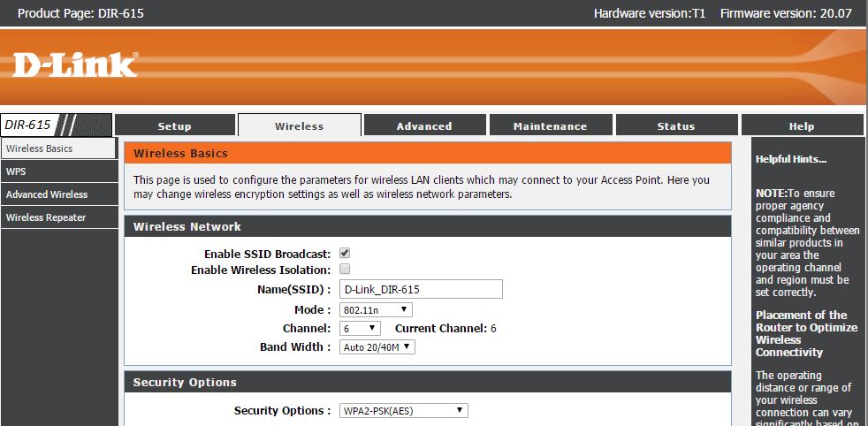The height and width of the screenshot is (426, 868).
Task: Go to the Maintenance tab
Action: pyautogui.click(x=551, y=126)
